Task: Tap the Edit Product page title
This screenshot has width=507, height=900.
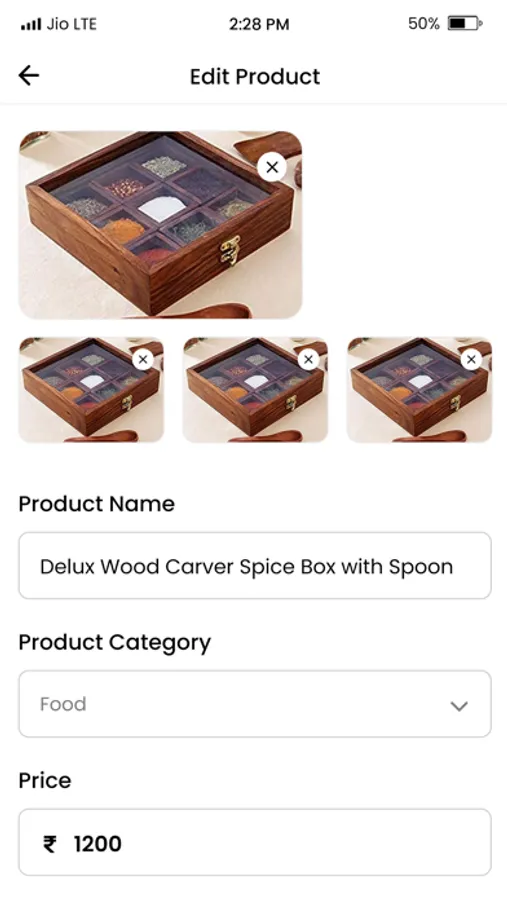Action: tap(255, 76)
